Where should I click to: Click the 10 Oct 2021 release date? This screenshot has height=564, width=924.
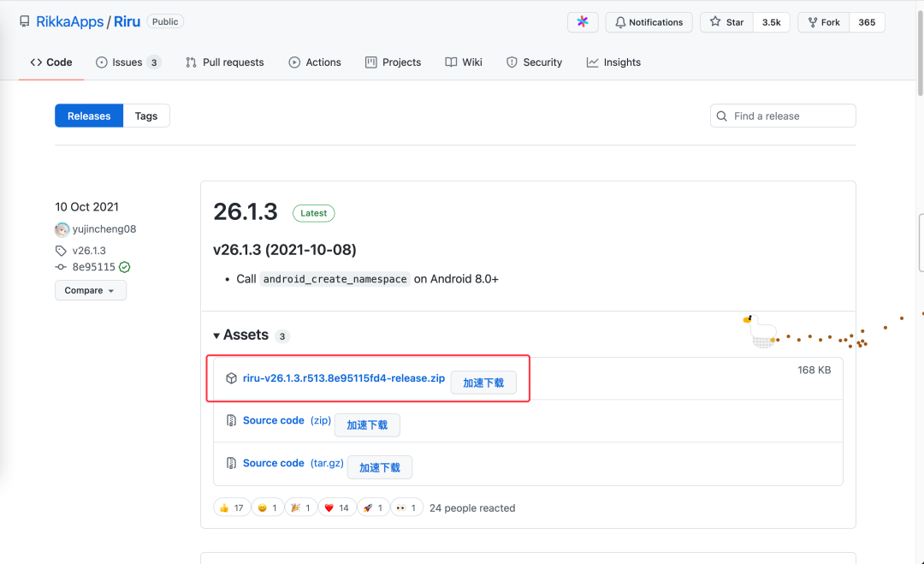coord(86,207)
